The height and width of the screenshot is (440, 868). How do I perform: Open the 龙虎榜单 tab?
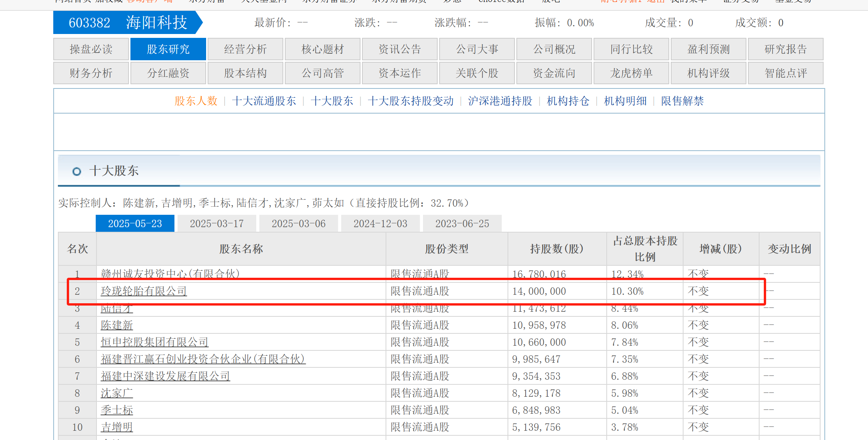pos(631,73)
